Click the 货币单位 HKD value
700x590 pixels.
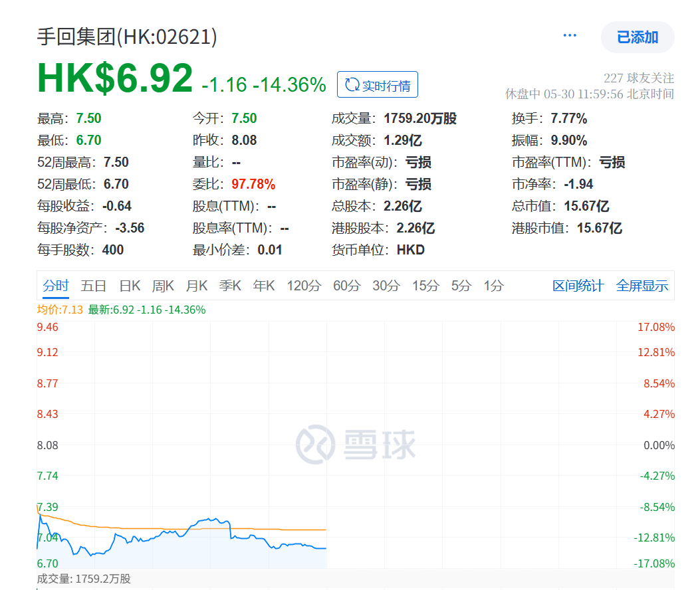411,249
